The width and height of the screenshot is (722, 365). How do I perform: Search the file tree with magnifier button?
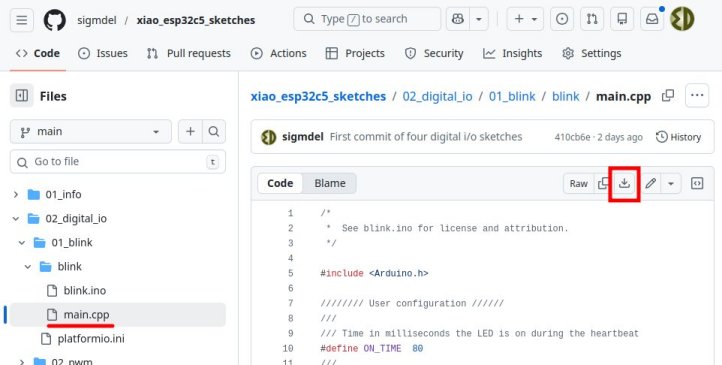coord(214,132)
